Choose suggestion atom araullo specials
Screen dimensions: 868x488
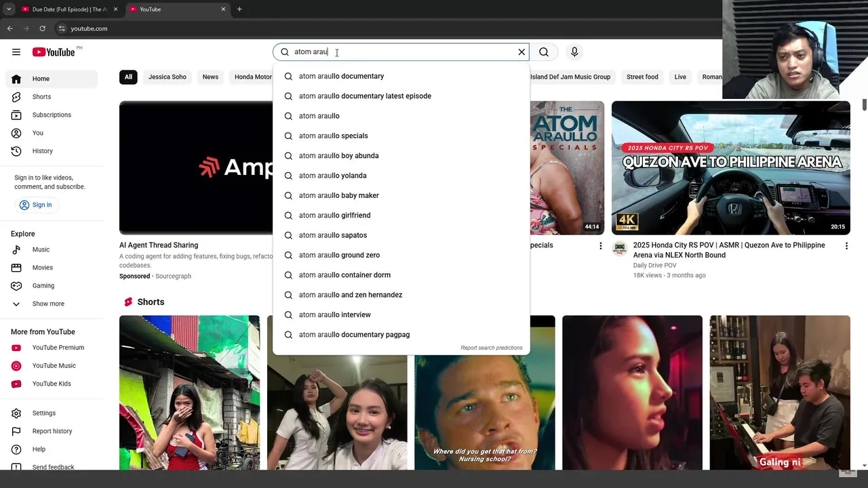click(401, 136)
